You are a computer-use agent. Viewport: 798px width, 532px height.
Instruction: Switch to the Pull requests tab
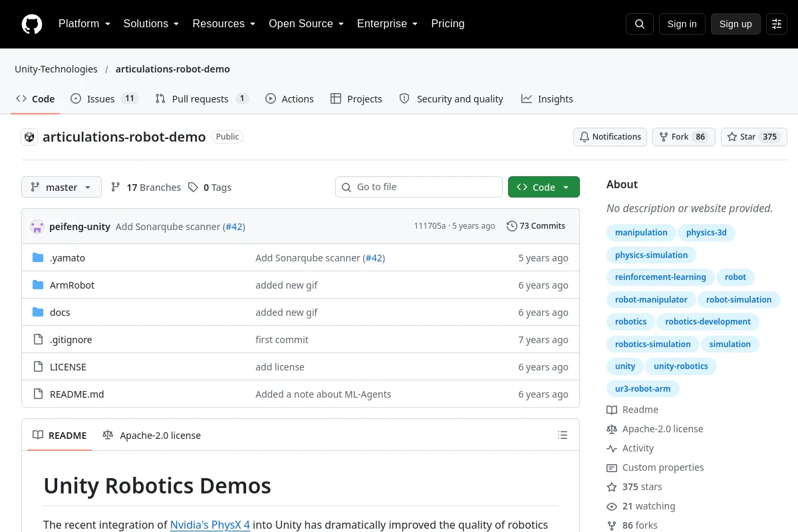click(x=201, y=98)
